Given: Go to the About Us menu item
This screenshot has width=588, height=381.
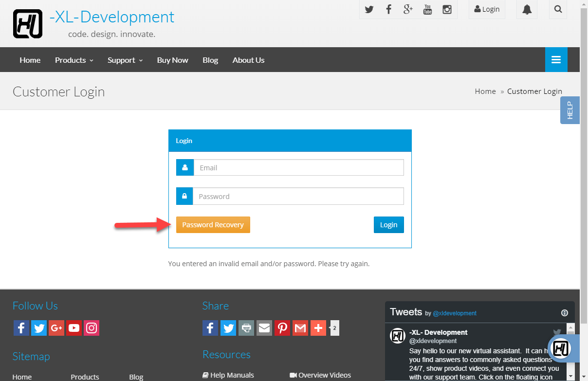Looking at the screenshot, I should coord(248,59).
